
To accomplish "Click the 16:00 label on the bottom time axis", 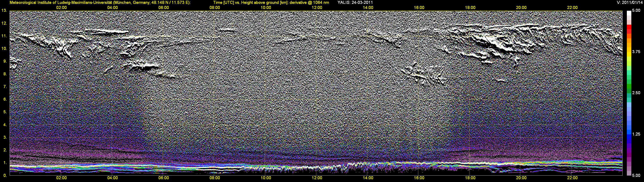I will point(419,178).
